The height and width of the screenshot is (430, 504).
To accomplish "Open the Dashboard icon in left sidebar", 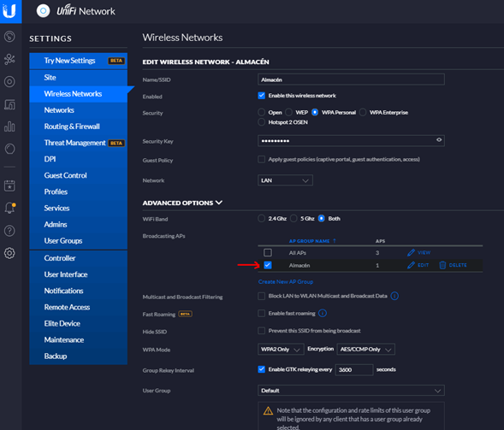I will 9,36.
